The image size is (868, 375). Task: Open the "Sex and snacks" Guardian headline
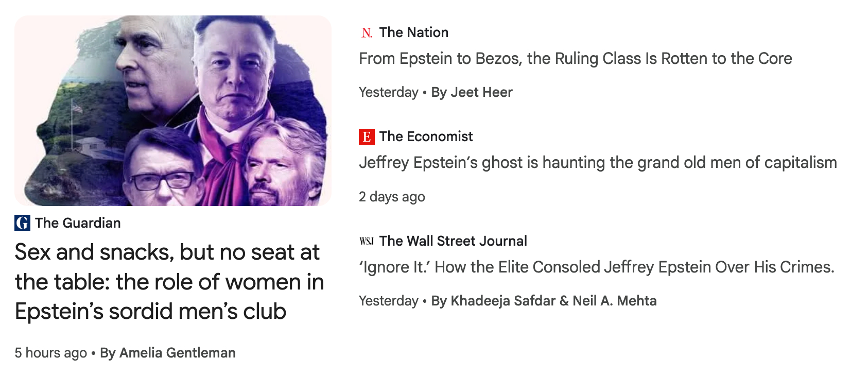coord(169,281)
